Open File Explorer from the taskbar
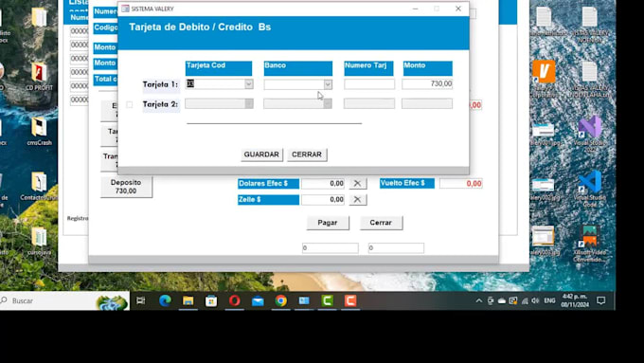The width and height of the screenshot is (644, 363). click(188, 300)
